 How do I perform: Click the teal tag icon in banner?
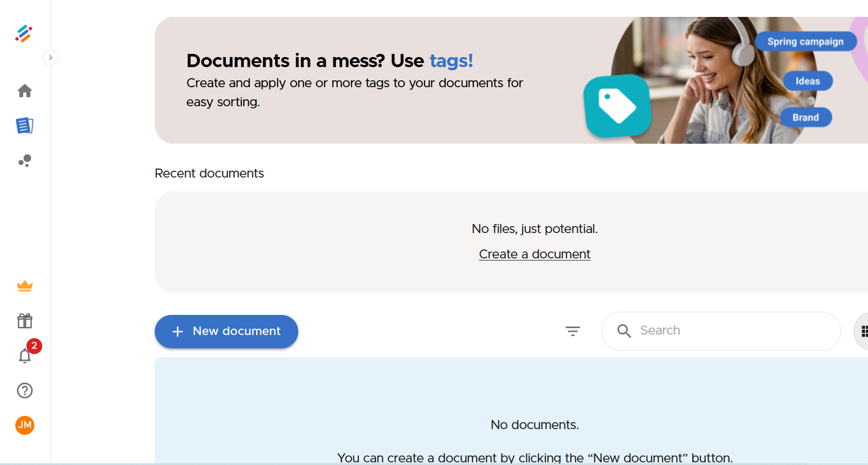(617, 106)
